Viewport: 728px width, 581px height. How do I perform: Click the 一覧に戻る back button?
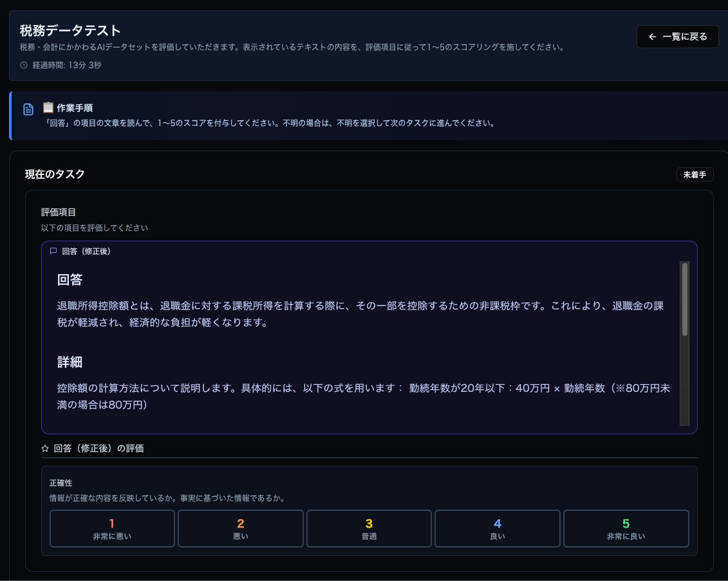pyautogui.click(x=677, y=37)
